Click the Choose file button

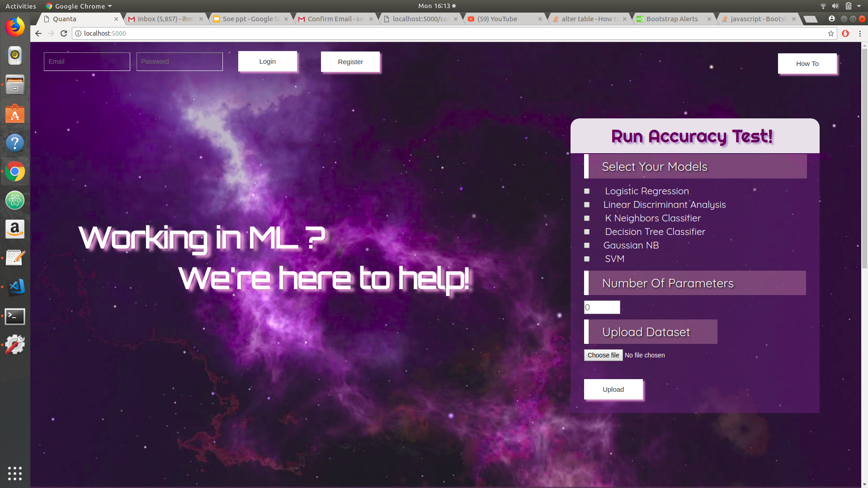[x=603, y=355]
